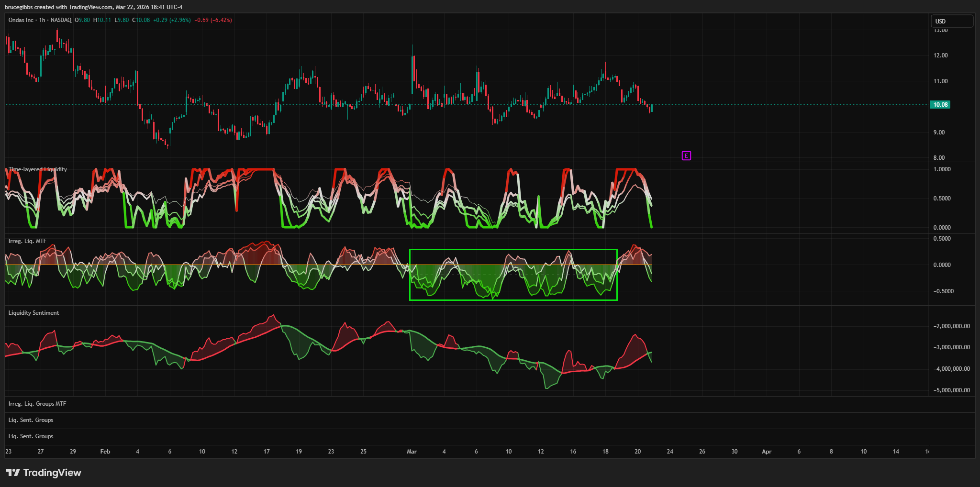
Task: Select the Irreg. Liq. MTF indicator title
Action: click(27, 241)
